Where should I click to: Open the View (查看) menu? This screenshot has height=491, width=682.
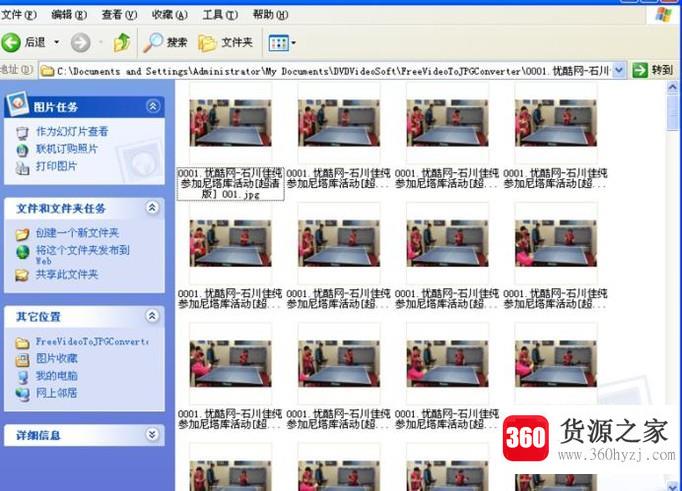pos(119,15)
